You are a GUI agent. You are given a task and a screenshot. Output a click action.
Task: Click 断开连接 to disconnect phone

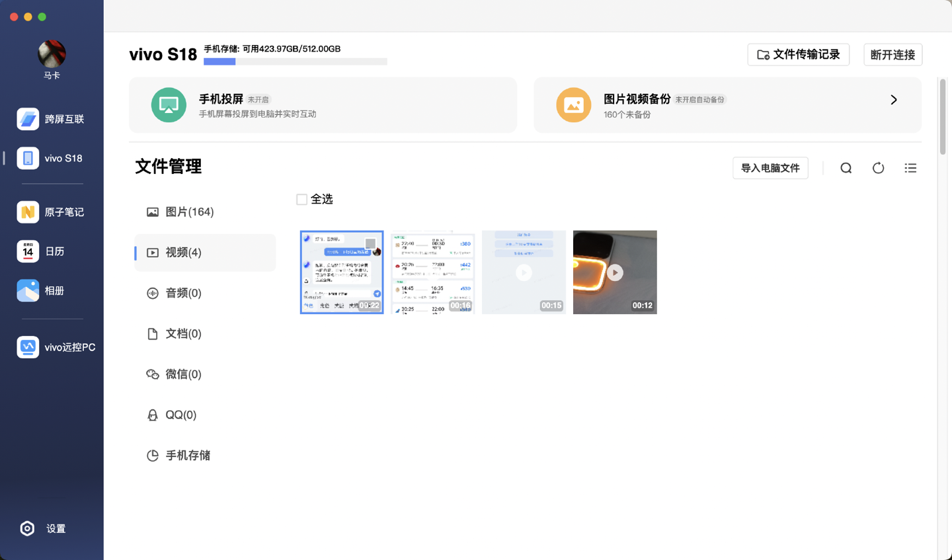coord(892,55)
